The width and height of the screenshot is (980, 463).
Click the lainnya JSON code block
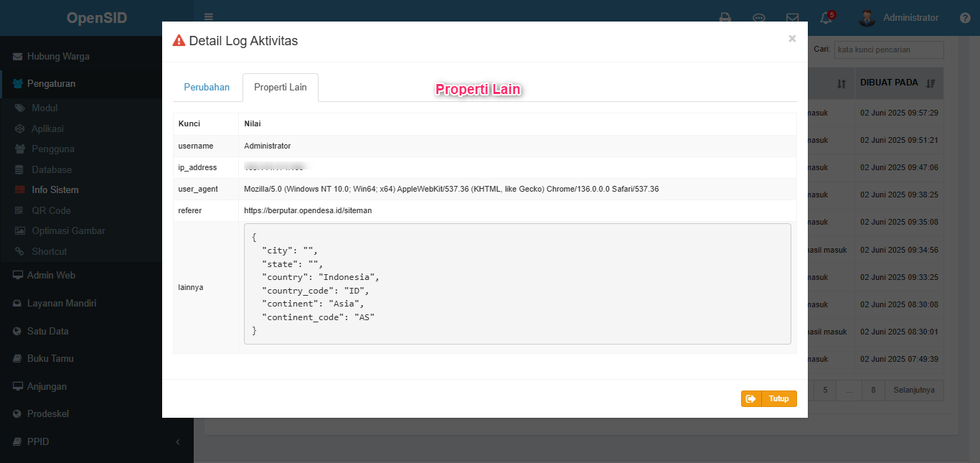[x=517, y=284]
